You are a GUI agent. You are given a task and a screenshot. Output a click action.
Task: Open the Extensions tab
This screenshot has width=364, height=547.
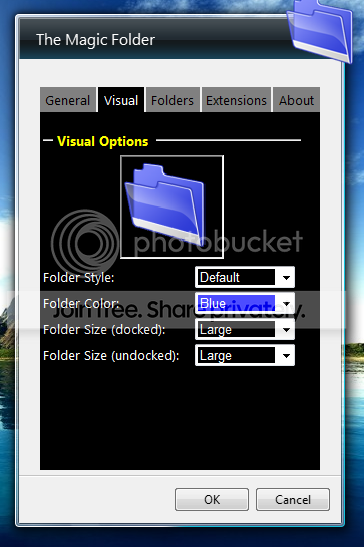tap(236, 100)
